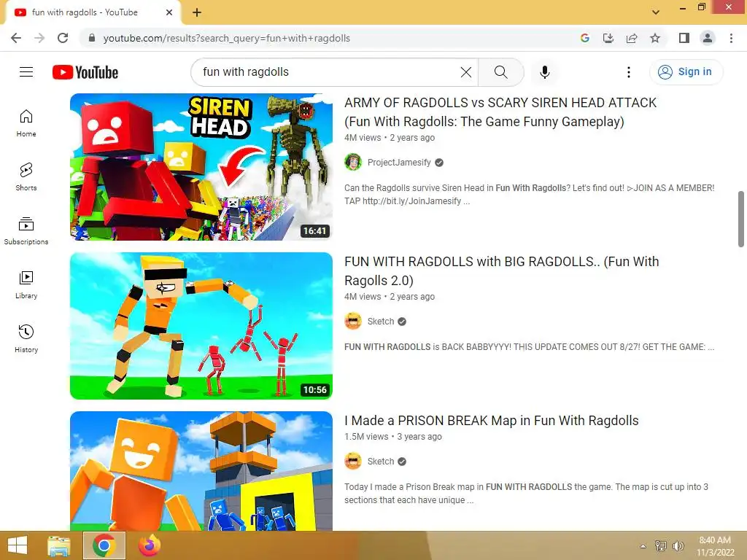The image size is (747, 560).
Task: Go to Home in the sidebar
Action: click(26, 122)
